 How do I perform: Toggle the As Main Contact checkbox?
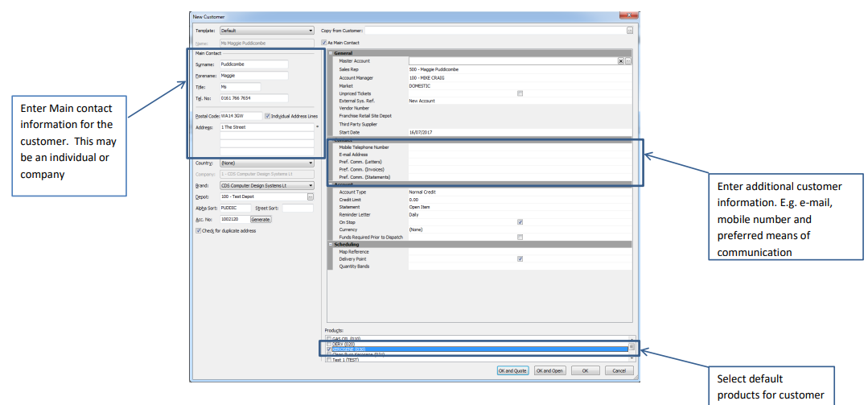[x=324, y=42]
